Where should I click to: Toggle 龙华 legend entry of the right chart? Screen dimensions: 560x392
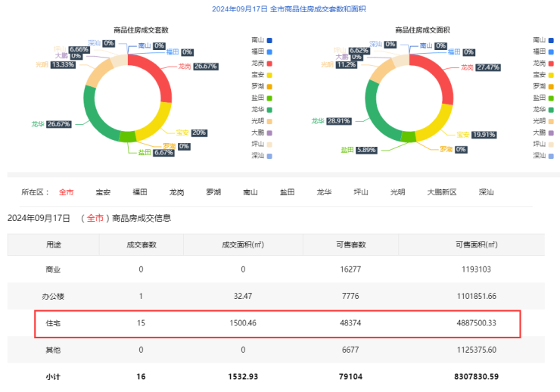544,109
